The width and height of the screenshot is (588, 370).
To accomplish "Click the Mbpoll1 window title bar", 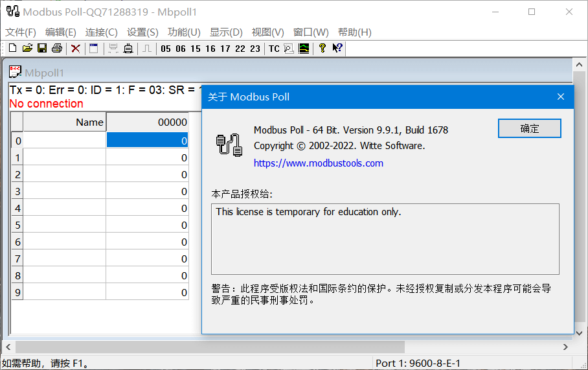I will pyautogui.click(x=289, y=72).
